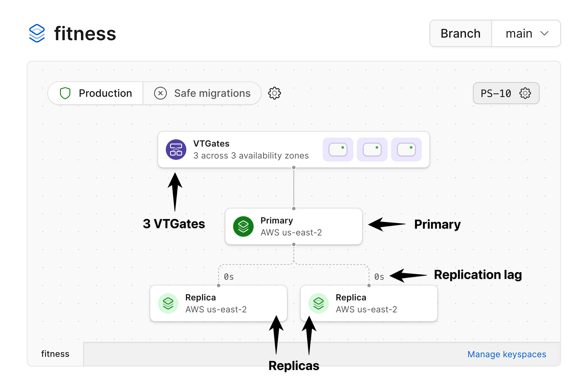Image resolution: width=588 pixels, height=391 pixels.
Task: Click the left replica 0s replication lag label
Action: (228, 276)
